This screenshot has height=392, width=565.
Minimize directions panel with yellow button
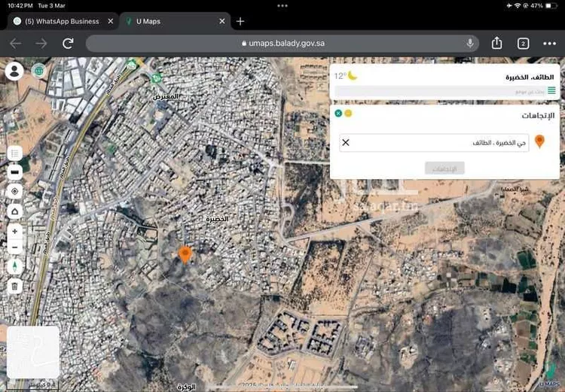348,114
